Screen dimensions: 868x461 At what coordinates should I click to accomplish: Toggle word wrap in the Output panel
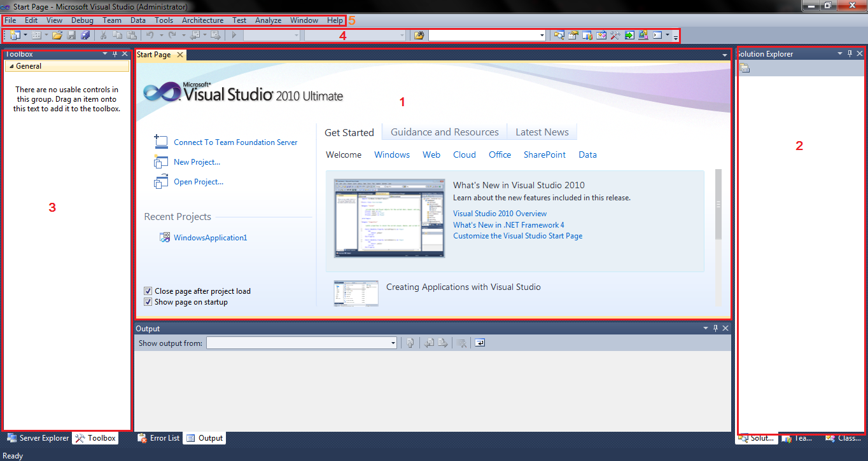479,342
